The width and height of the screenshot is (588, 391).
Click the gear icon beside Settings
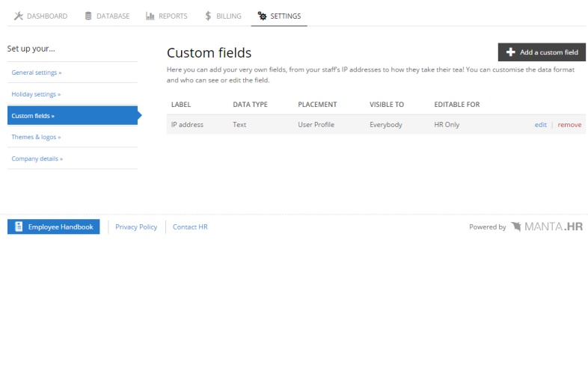click(x=262, y=16)
